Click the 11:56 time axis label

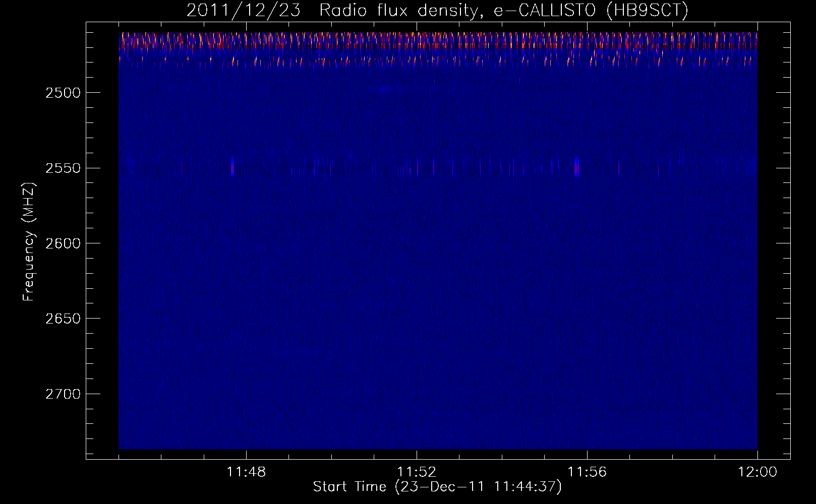coord(587,472)
